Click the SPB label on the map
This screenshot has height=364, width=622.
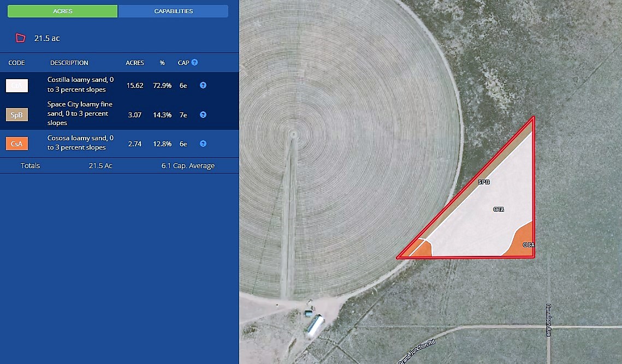[483, 182]
